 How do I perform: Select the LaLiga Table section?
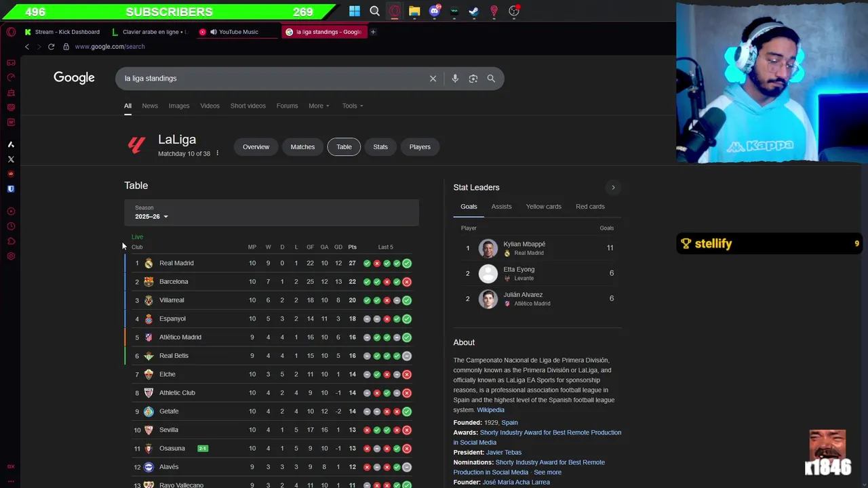click(x=344, y=147)
